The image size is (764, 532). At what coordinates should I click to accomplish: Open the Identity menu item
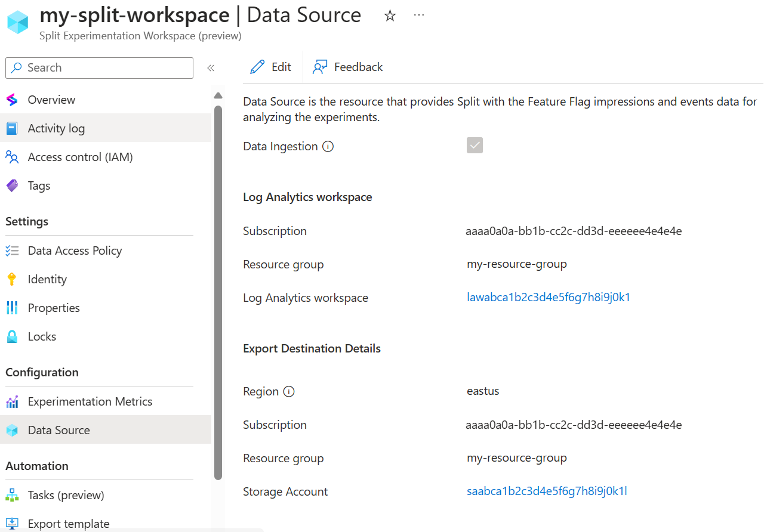click(106, 279)
